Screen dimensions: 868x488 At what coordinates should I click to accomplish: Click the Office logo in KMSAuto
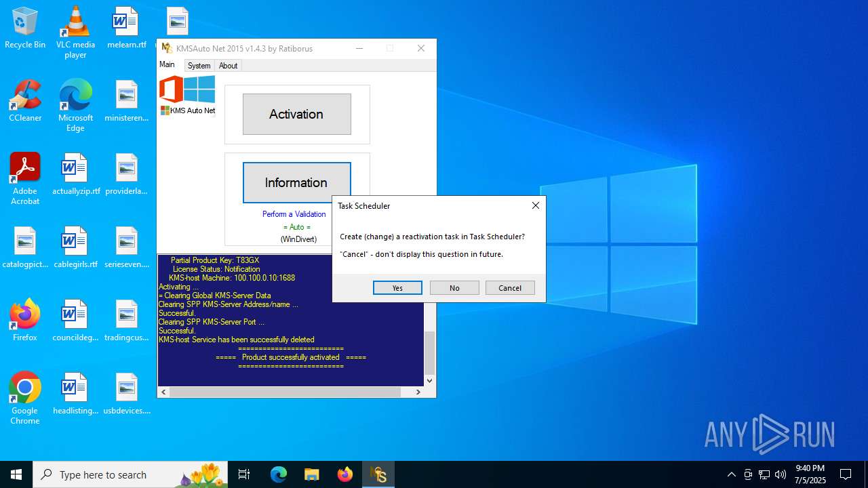coord(171,89)
